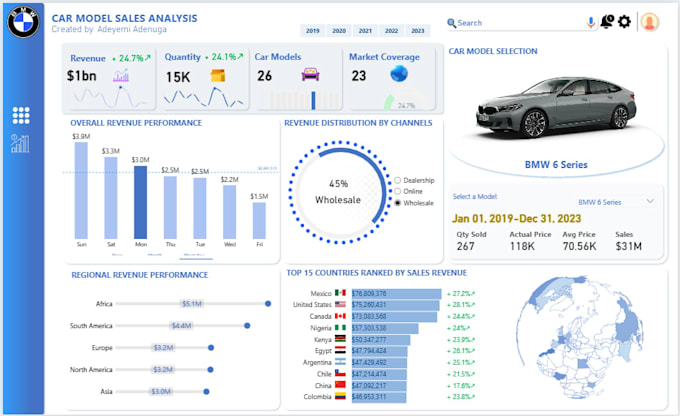Screen dimensions: 680x416
Task: Filter by year 2019
Action: coord(313,31)
